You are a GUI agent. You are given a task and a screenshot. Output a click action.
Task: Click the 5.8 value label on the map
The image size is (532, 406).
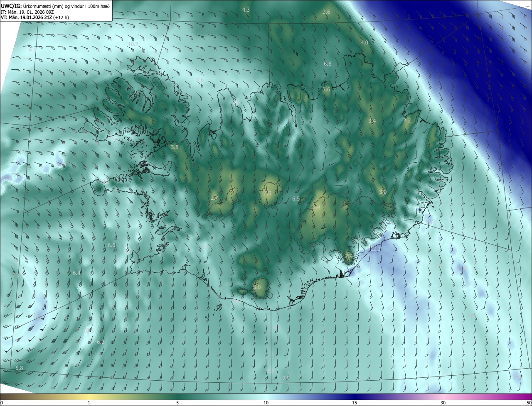point(19,368)
